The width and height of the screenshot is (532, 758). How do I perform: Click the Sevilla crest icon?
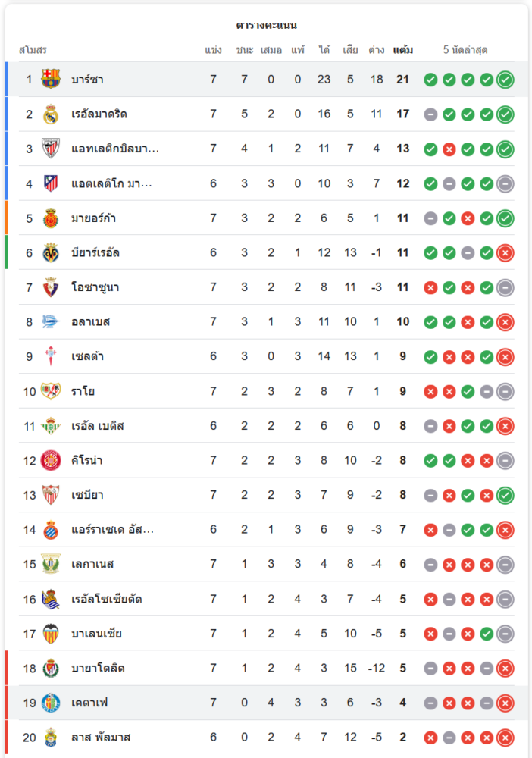point(51,495)
